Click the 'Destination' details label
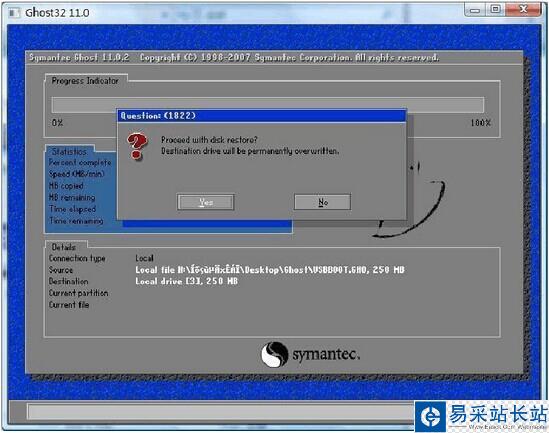Image resolution: width=549 pixels, height=433 pixels. (69, 281)
